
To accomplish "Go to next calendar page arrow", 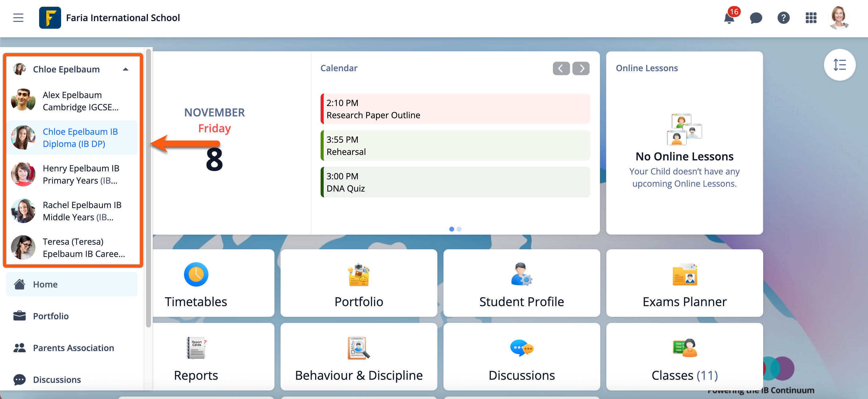I will pos(581,69).
